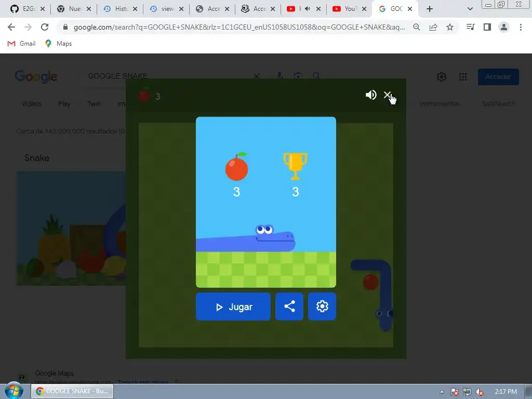This screenshot has height=399, width=532.
Task: Open the Google Maps search result
Action: pos(54,373)
